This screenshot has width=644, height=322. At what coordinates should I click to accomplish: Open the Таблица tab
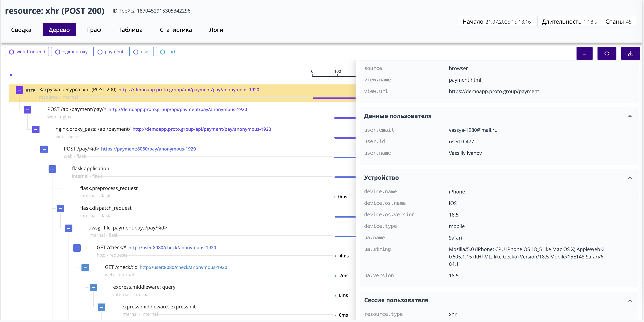(x=130, y=30)
